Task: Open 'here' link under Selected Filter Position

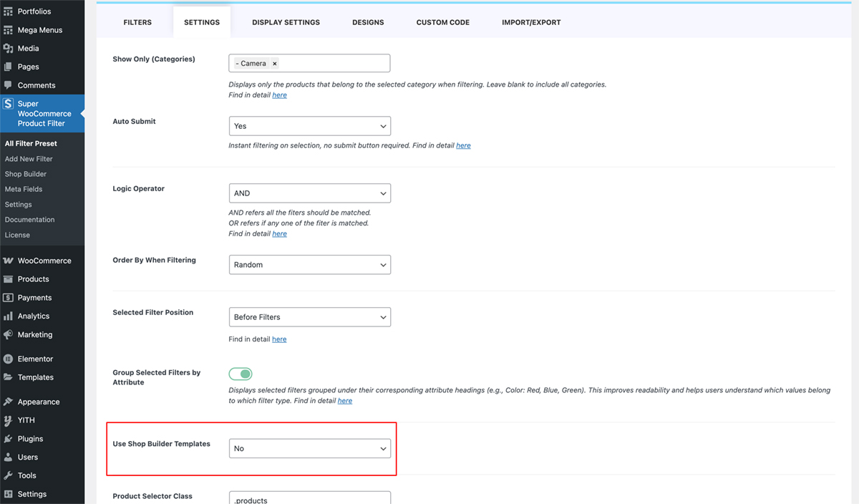Action: click(279, 339)
